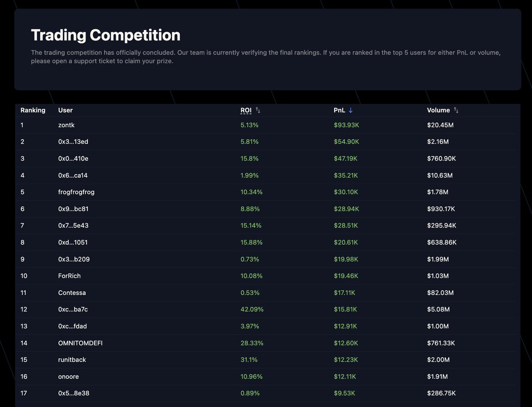The height and width of the screenshot is (407, 532).
Task: Click the onoore username
Action: tap(68, 376)
